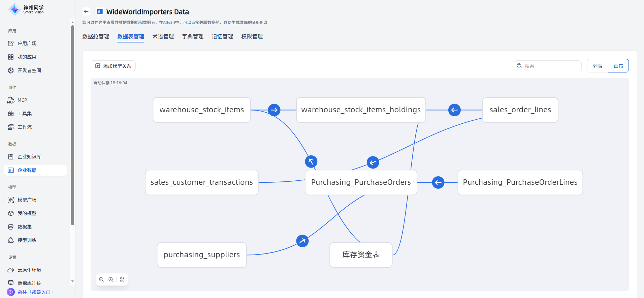The width and height of the screenshot is (644, 298).
Task: Open the 术语管理 tab
Action: point(163,36)
